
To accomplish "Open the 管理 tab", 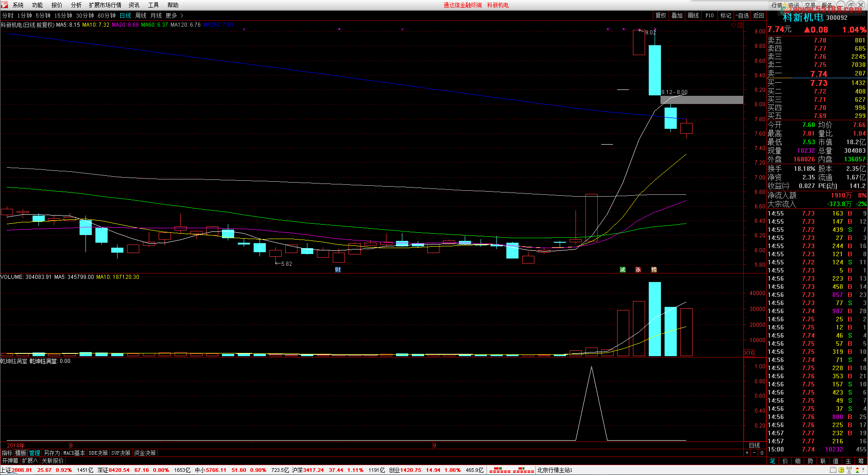I will pyautogui.click(x=35, y=453).
